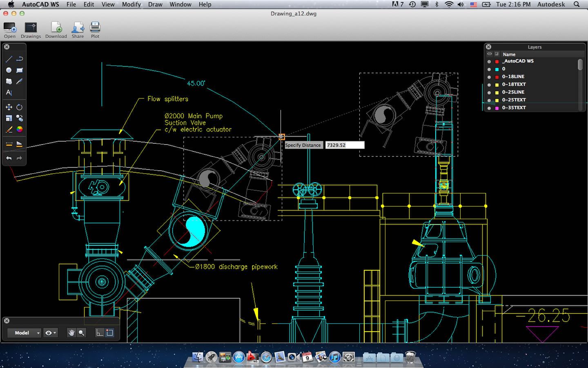Activate the Zoom magnifier tool

click(x=81, y=333)
